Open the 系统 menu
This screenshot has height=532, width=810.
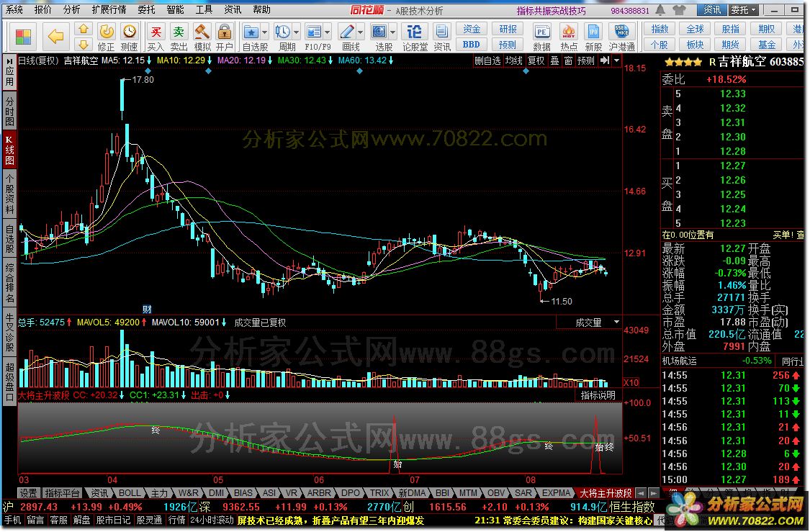tap(14, 9)
